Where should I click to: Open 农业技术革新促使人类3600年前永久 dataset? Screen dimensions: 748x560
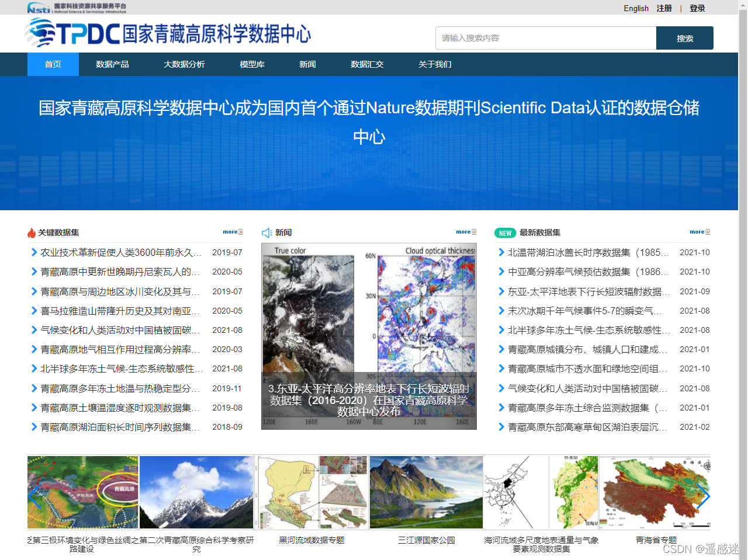pyautogui.click(x=121, y=252)
